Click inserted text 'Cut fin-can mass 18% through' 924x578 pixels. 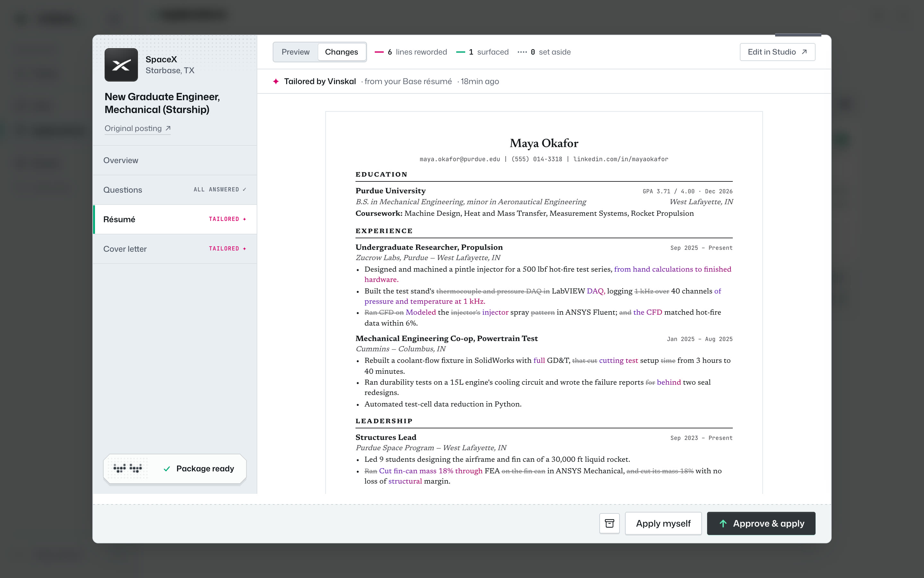[431, 471]
